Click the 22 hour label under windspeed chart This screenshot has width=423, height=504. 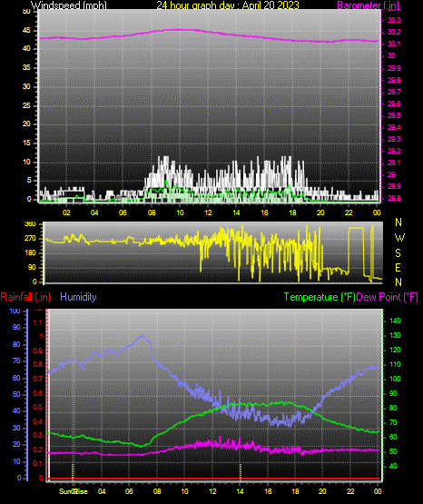349,212
